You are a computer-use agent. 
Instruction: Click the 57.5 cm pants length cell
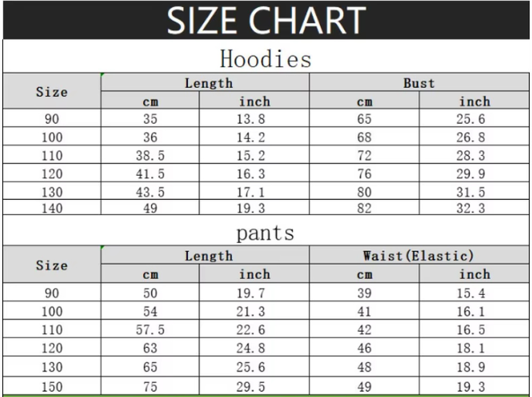[x=150, y=330]
